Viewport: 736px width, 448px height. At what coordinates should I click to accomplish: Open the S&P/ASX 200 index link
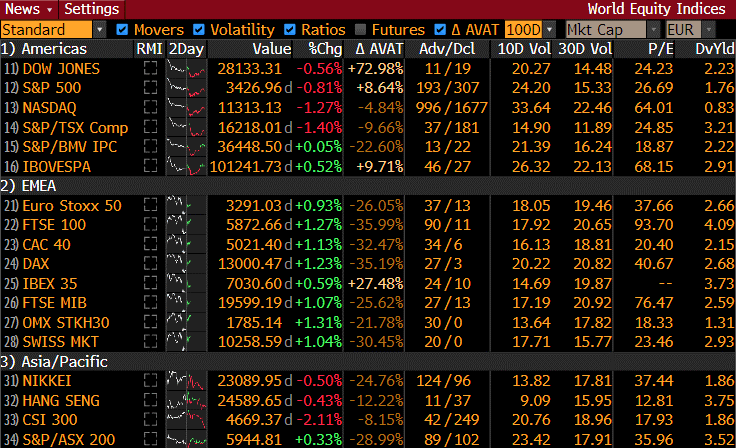[69, 439]
